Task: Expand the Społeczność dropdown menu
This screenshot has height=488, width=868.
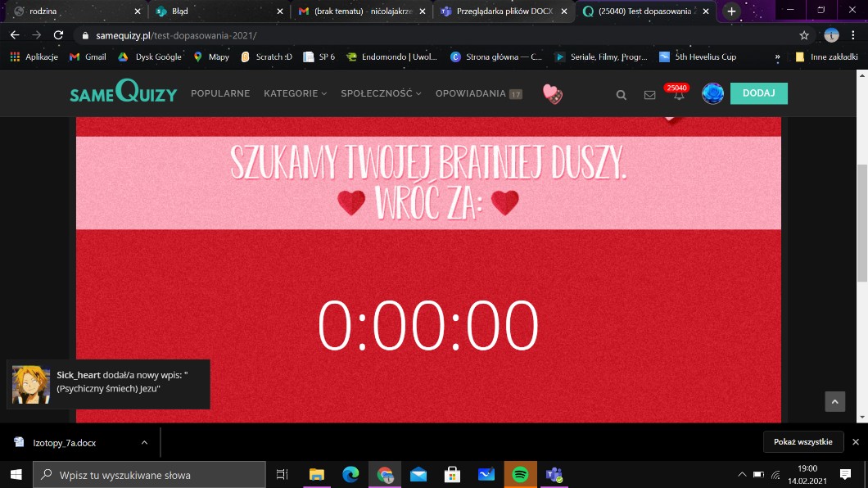Action: 381,93
